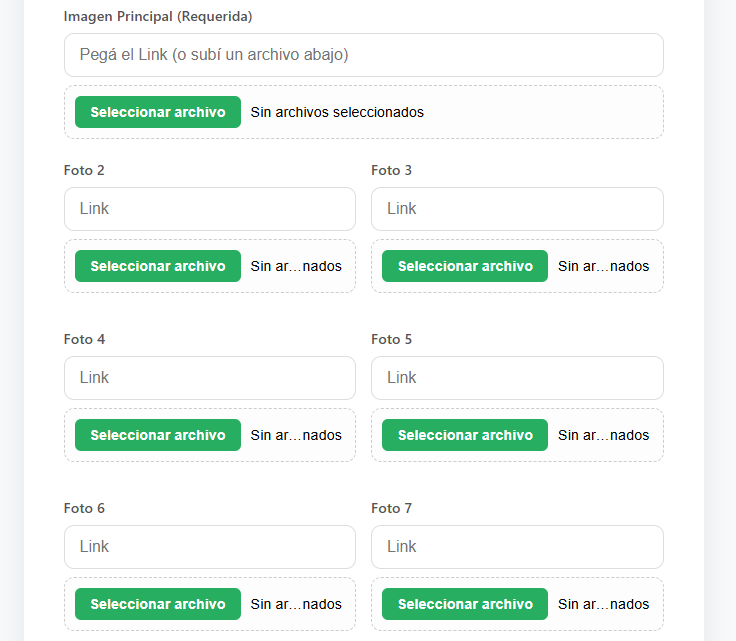Click the Foto 4 'Sin ar...nados' status text
The image size is (736, 641).
296,435
